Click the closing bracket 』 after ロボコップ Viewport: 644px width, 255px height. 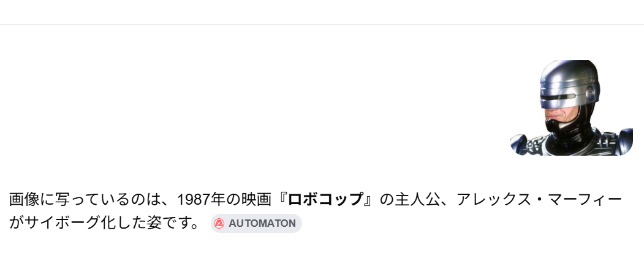[370, 200]
